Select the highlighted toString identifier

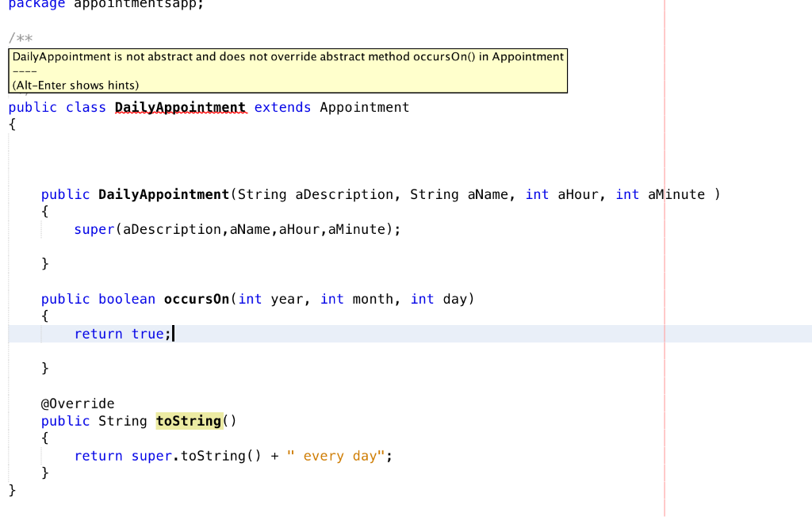189,421
